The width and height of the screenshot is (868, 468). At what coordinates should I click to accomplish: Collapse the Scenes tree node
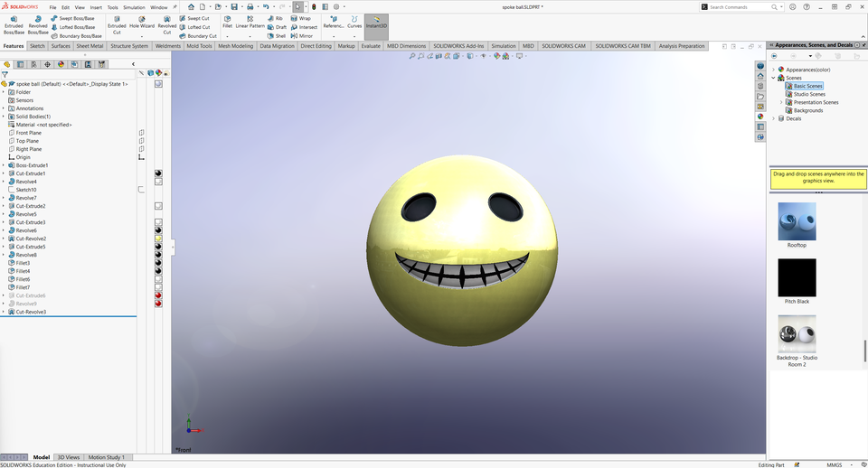(x=774, y=78)
